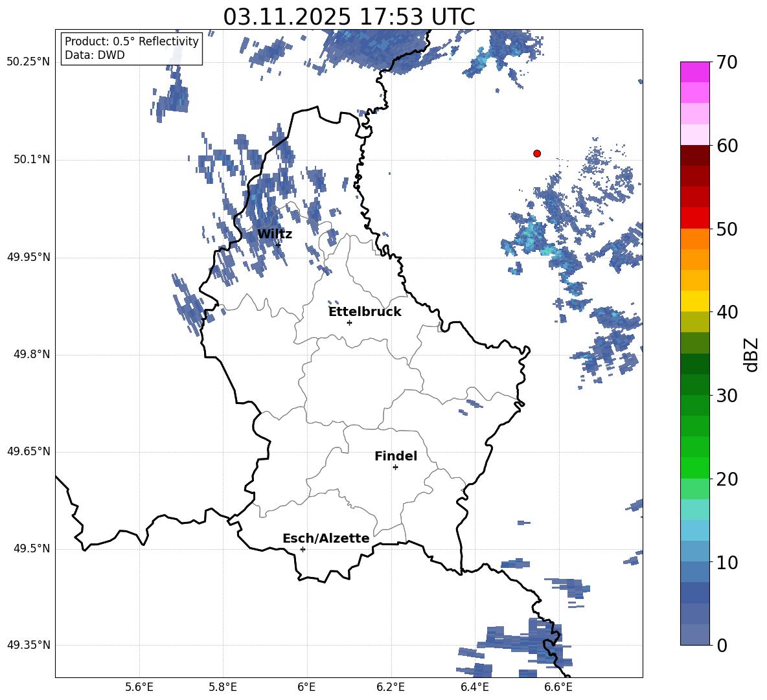Screen dimensions: 767x700
Task: Click the 5.8°E longitude label
Action: (x=223, y=687)
